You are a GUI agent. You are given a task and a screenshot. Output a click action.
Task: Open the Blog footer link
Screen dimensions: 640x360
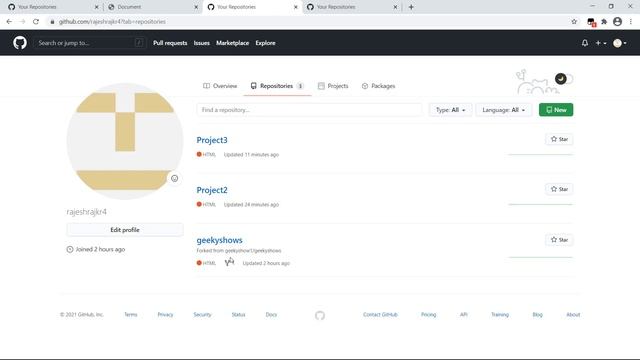[538, 314]
